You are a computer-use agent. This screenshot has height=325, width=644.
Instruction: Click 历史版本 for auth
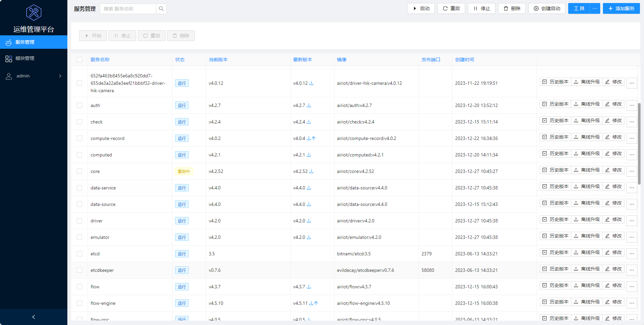555,104
